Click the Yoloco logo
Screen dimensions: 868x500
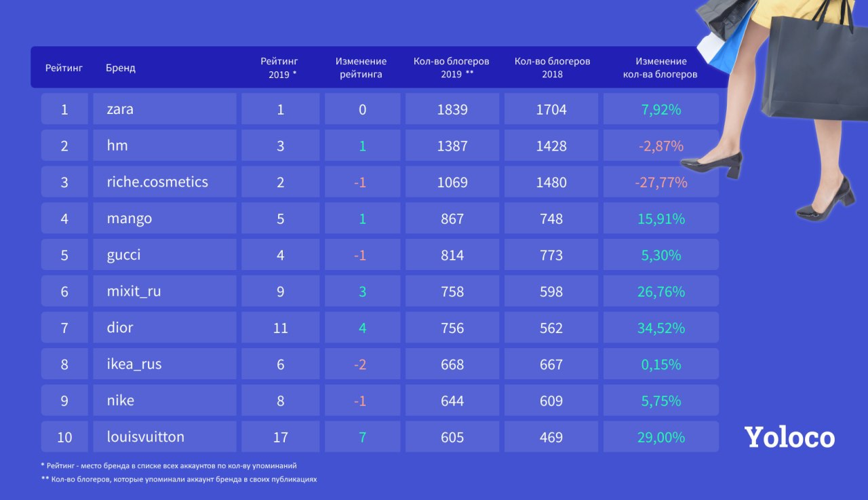pyautogui.click(x=789, y=438)
